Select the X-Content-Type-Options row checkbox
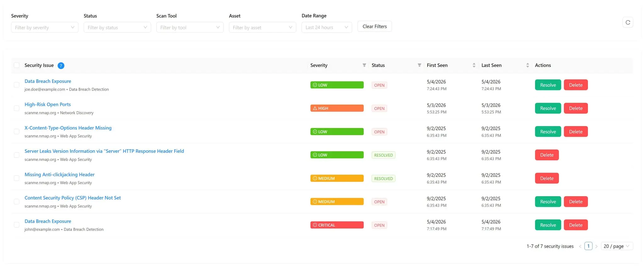The height and width of the screenshot is (266, 644). click(x=17, y=131)
